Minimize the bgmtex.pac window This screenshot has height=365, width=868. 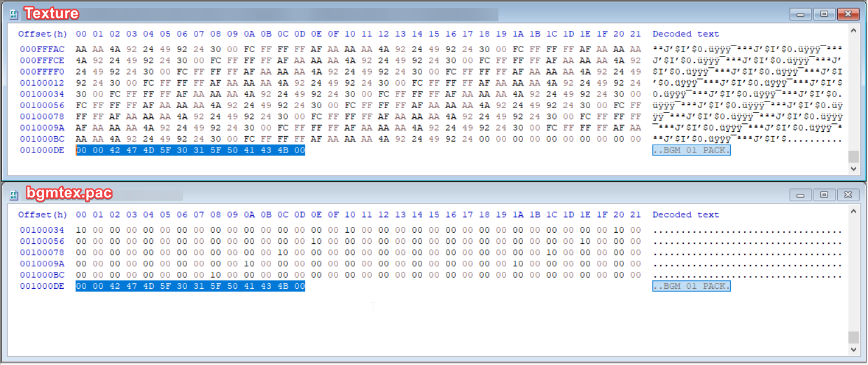coord(800,195)
